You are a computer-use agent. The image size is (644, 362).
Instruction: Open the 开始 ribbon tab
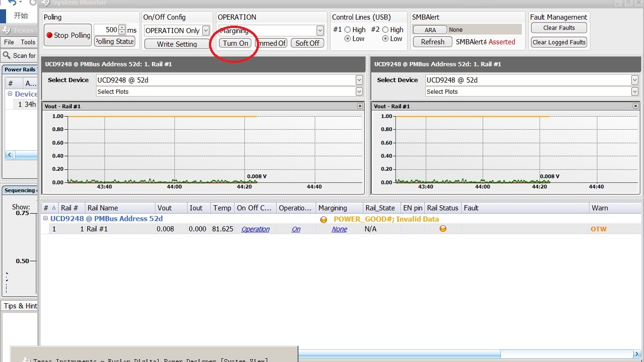click(21, 15)
